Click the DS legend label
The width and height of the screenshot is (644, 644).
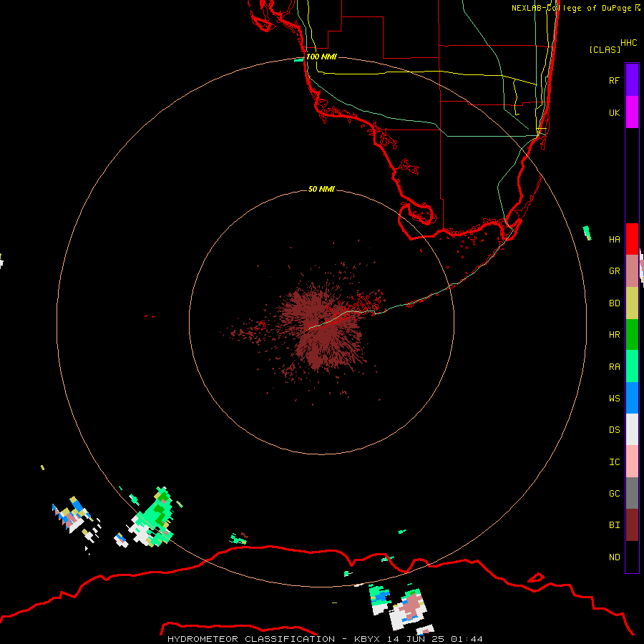point(614,430)
